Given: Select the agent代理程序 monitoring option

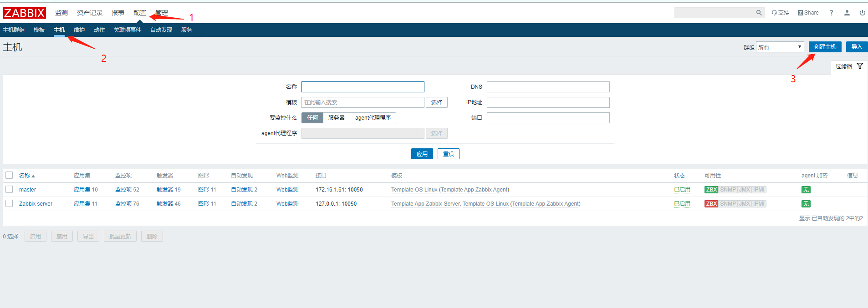Looking at the screenshot, I should [x=373, y=118].
